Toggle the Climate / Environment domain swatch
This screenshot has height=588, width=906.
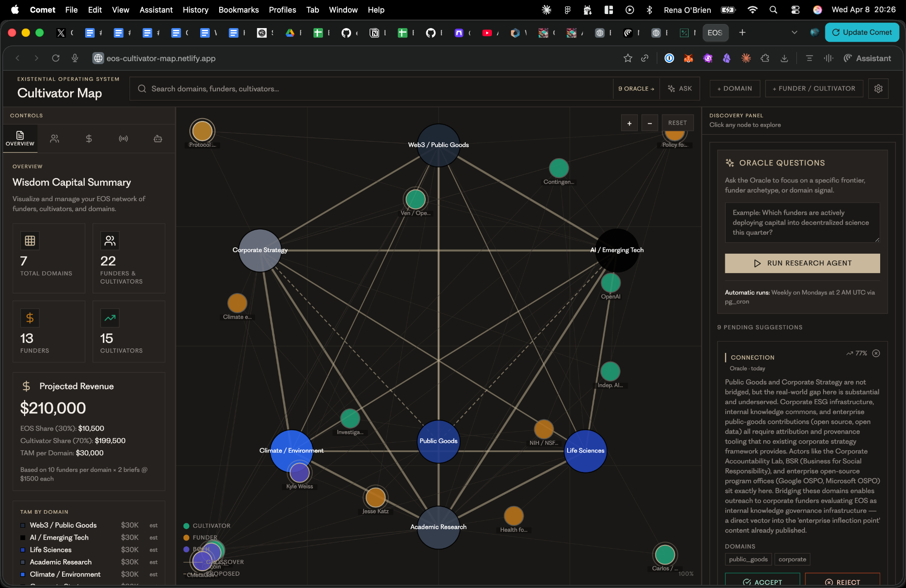point(23,574)
